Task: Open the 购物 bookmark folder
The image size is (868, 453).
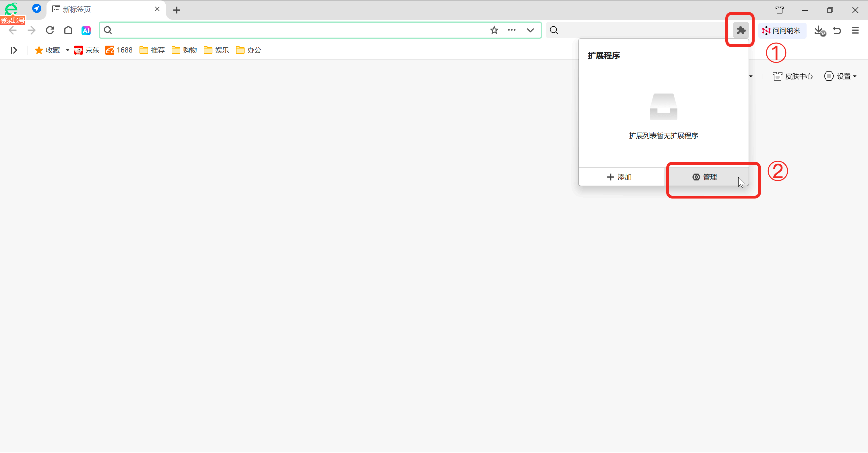Action: 184,50
